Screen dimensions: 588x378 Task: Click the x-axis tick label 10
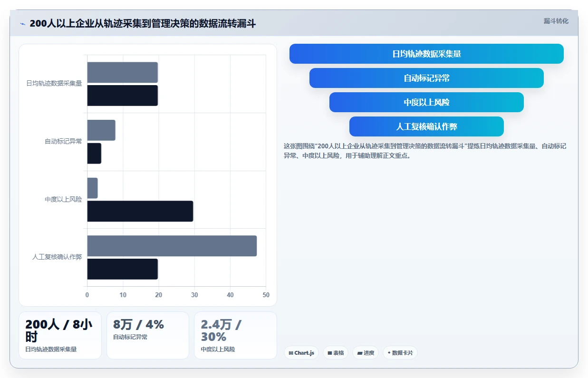coord(123,295)
